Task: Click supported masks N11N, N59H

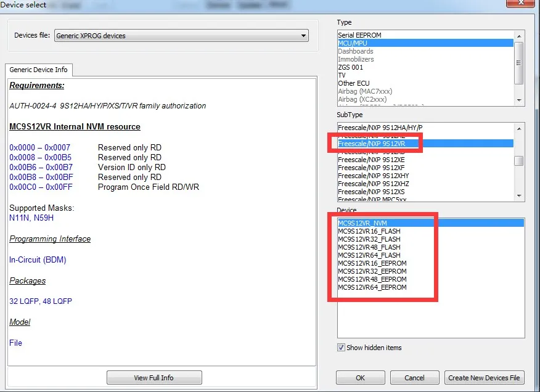Action: 31,218
